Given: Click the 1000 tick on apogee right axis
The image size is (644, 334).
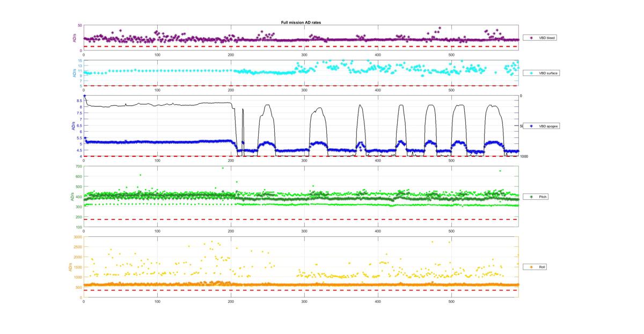Looking at the screenshot, I should (524, 156).
